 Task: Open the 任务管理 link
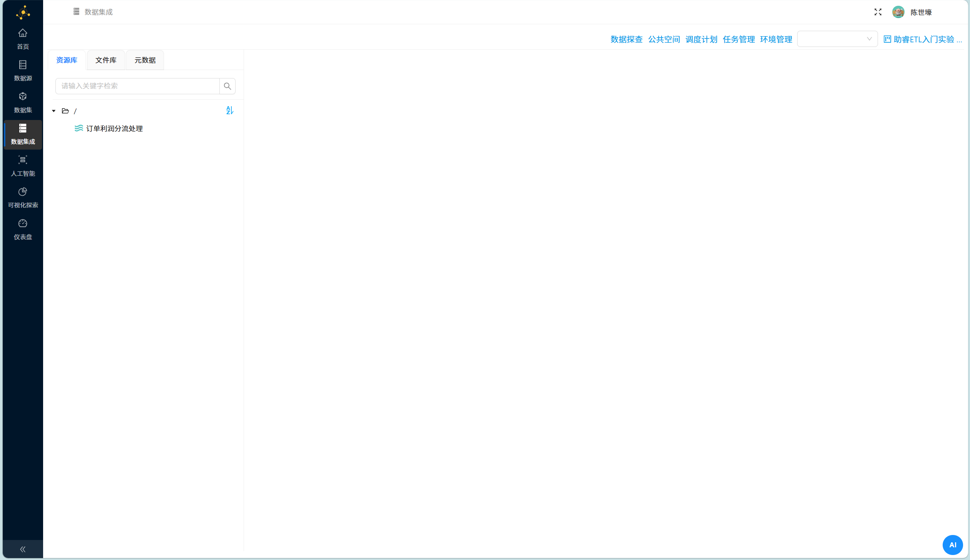click(739, 39)
